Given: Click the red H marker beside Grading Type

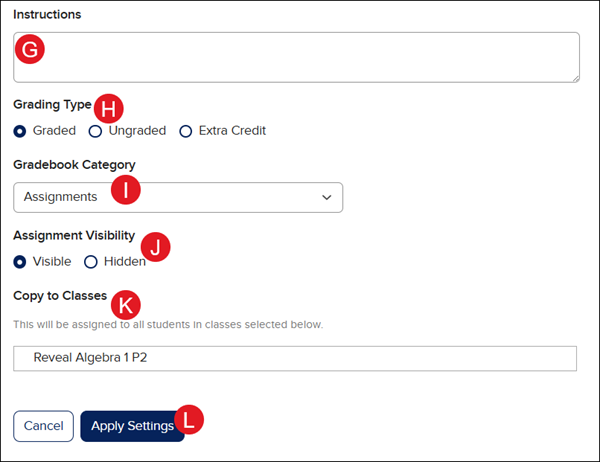Looking at the screenshot, I should pyautogui.click(x=108, y=107).
